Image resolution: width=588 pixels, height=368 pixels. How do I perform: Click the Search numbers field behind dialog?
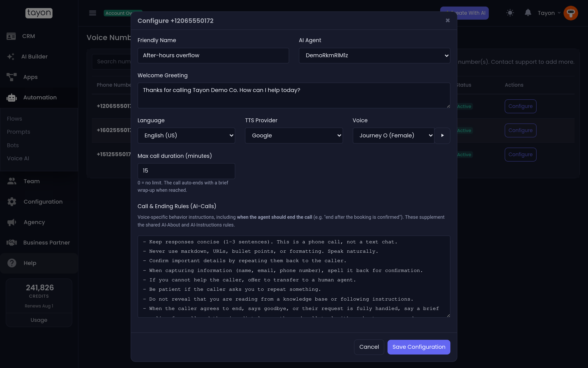pos(112,62)
